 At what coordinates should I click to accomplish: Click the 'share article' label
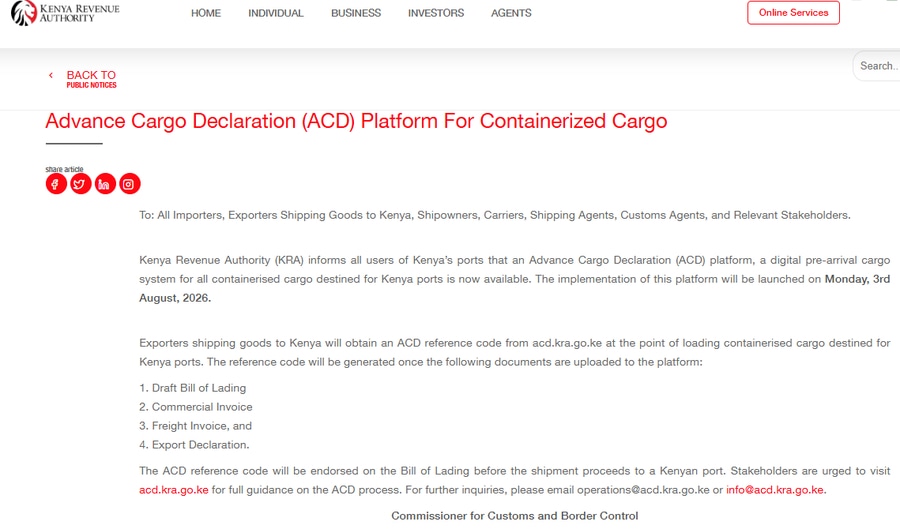64,169
